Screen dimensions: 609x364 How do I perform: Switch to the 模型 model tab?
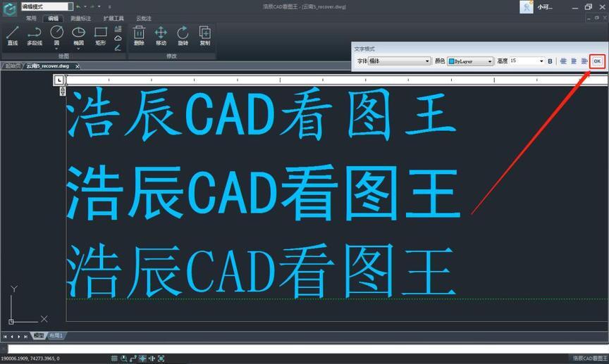pos(39,336)
